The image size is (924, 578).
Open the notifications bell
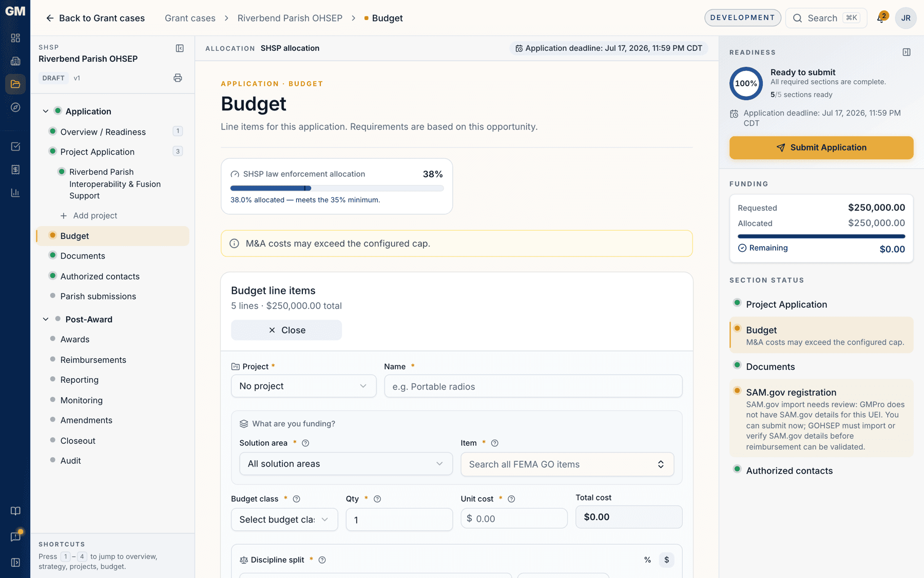tap(881, 18)
